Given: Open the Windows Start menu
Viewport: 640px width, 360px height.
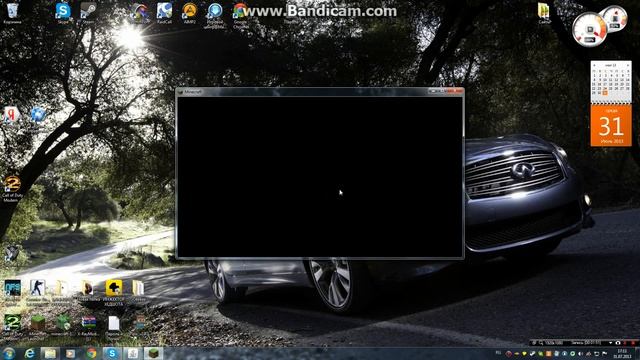Looking at the screenshot, I should click(x=9, y=353).
